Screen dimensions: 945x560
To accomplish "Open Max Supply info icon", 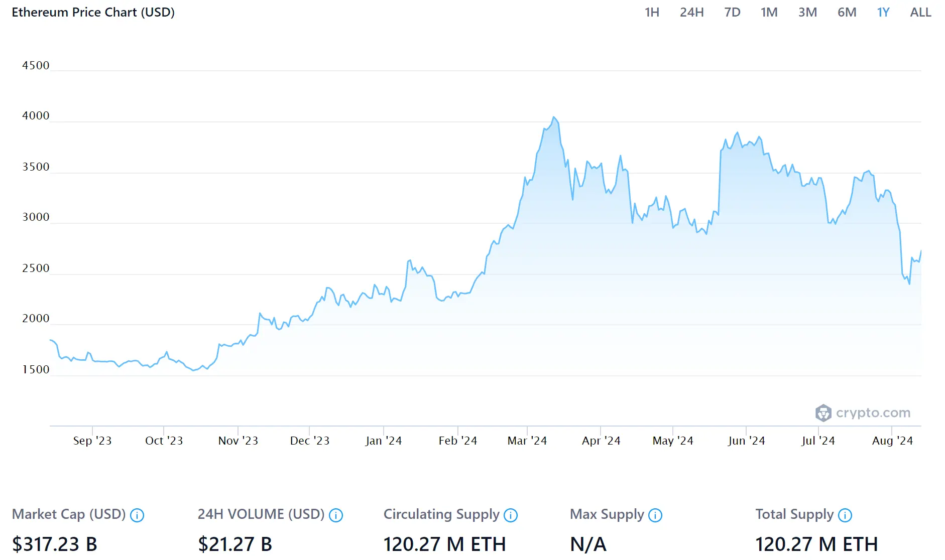I will click(x=655, y=515).
